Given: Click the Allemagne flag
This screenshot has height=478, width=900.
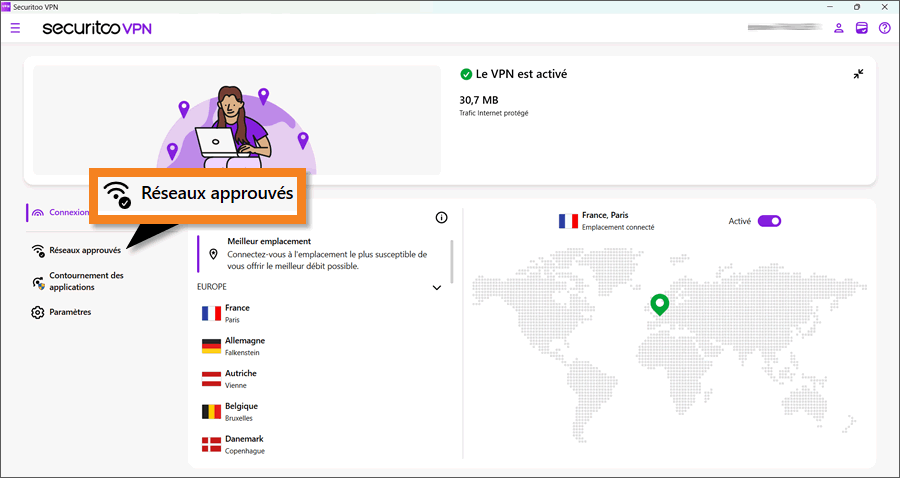Looking at the screenshot, I should tap(211, 346).
